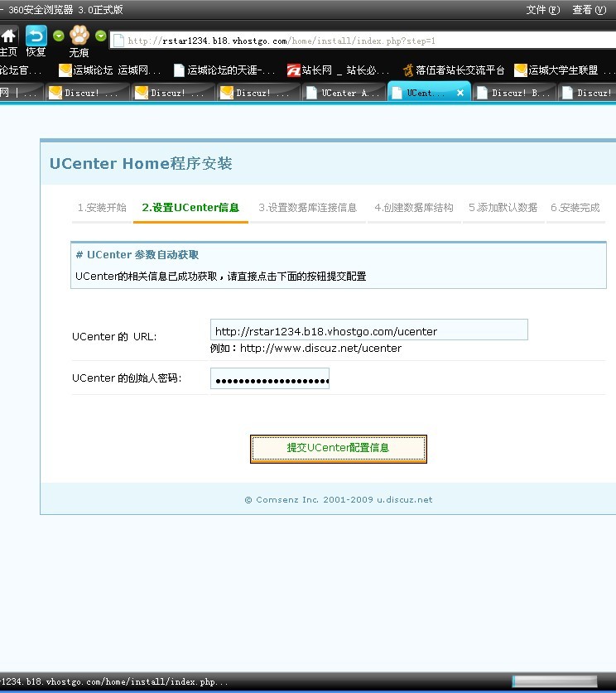Click UCenter 的创始人密码 password field
The width and height of the screenshot is (616, 693).
270,378
